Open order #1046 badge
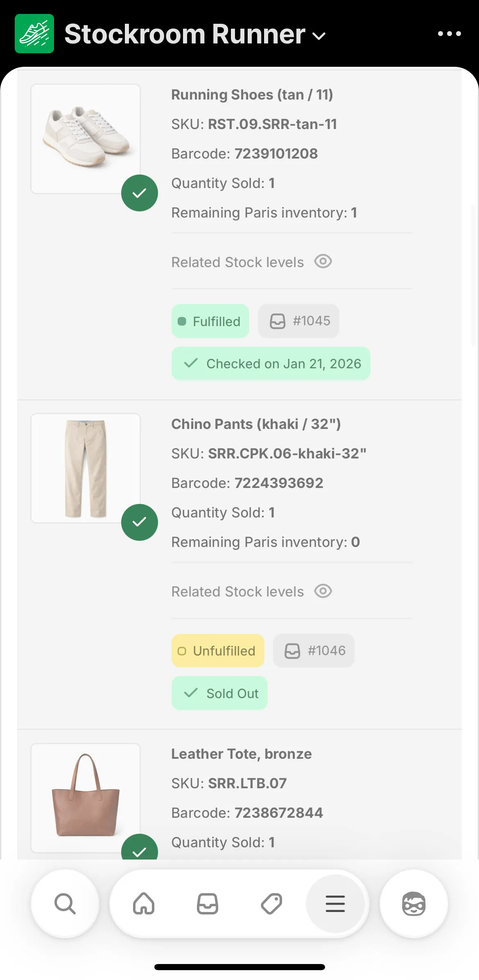 click(x=314, y=651)
